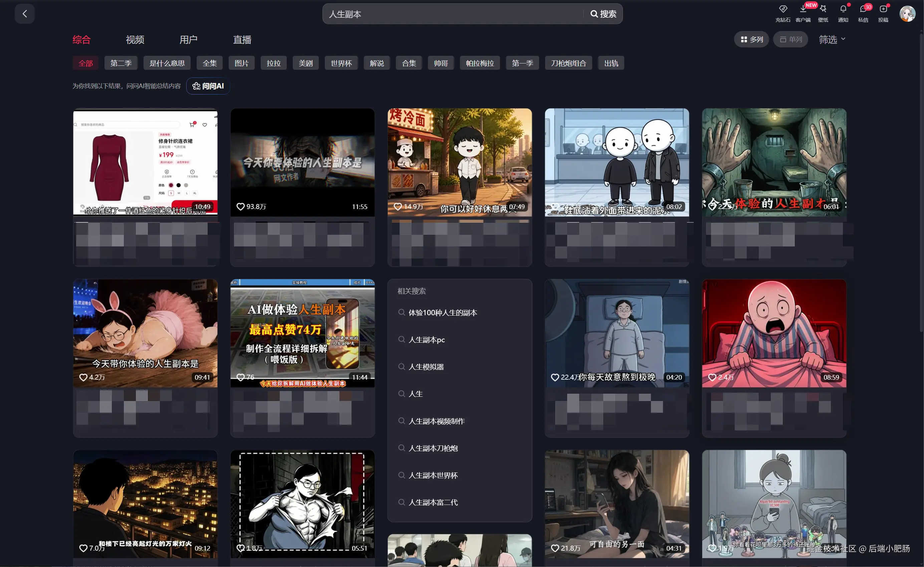Switch to the 视频 tab
This screenshot has width=924, height=567.
(135, 39)
